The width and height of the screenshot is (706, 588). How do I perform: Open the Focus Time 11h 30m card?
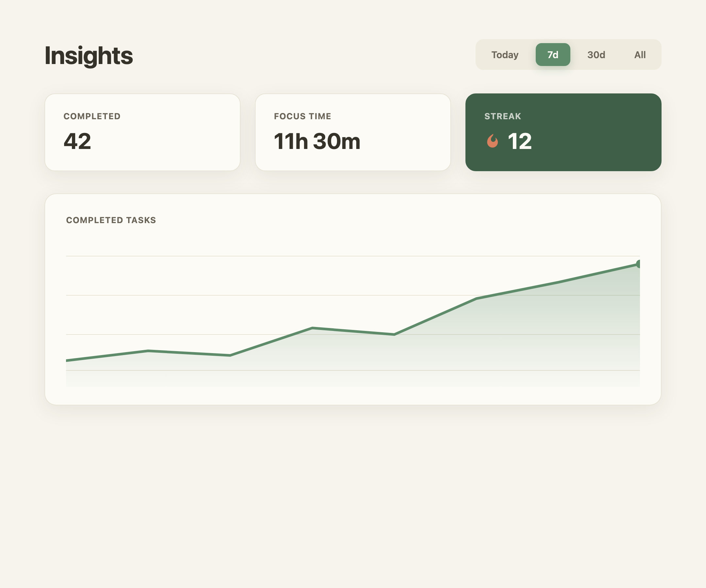point(353,132)
